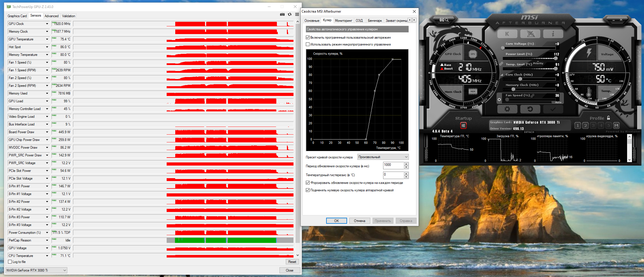Open the Мониторинг tab in Afterburner properties
This screenshot has width=644, height=277.
click(344, 21)
